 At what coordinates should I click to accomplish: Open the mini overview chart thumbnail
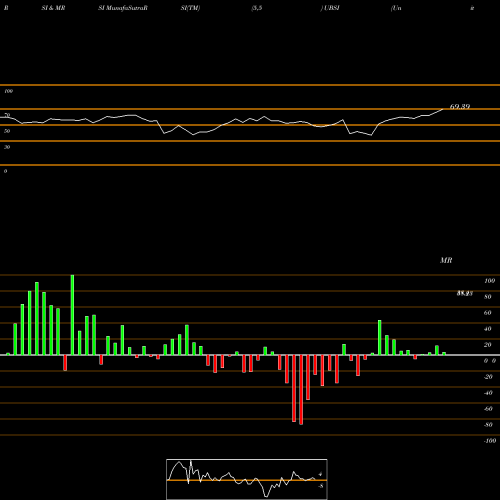[247, 479]
